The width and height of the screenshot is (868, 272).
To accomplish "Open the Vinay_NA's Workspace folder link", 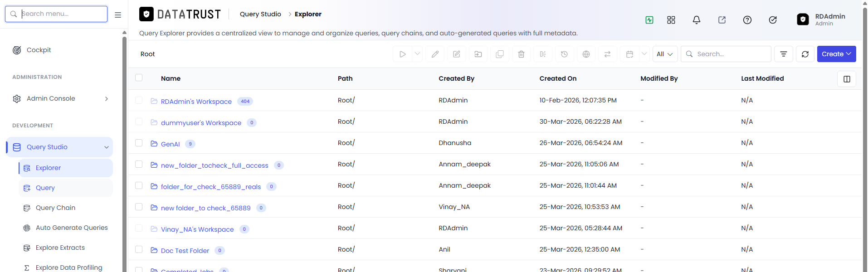I will pos(197,229).
